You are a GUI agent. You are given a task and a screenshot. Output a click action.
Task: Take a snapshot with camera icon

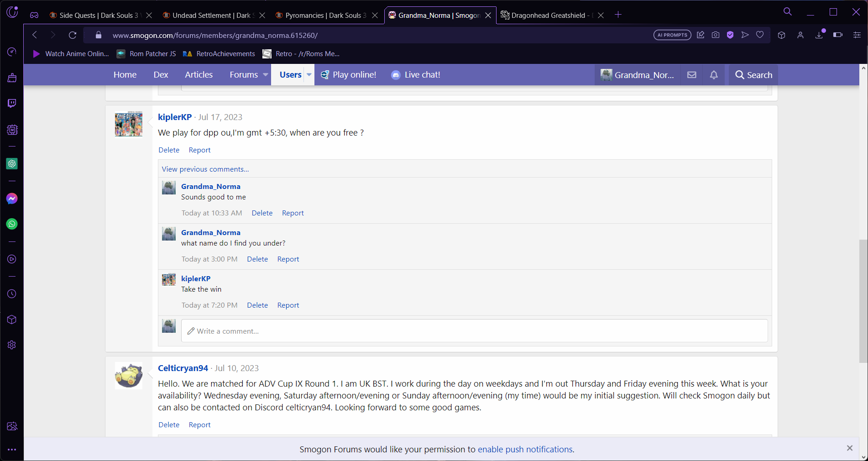click(x=716, y=35)
